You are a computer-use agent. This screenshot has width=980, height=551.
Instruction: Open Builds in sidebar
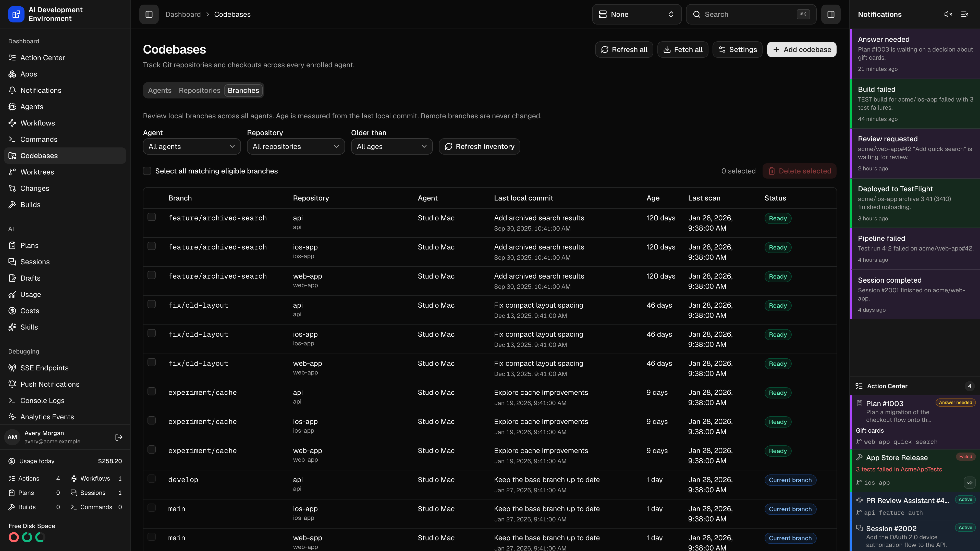tap(65, 205)
